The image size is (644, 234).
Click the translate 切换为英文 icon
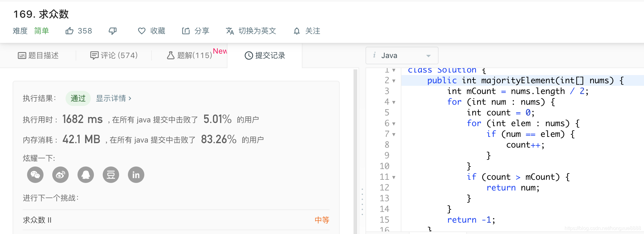point(230,31)
